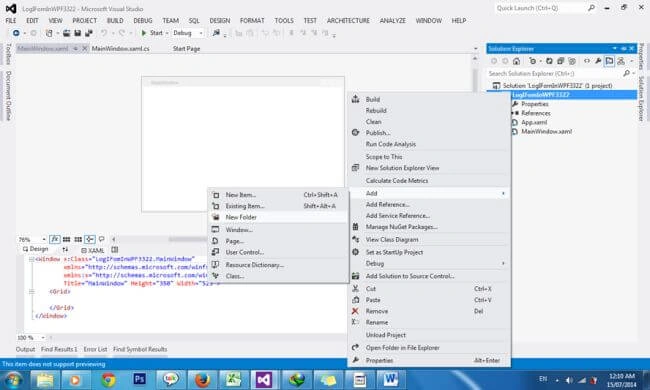Click the Open File toolbar icon
The image size is (650, 390).
[66, 33]
